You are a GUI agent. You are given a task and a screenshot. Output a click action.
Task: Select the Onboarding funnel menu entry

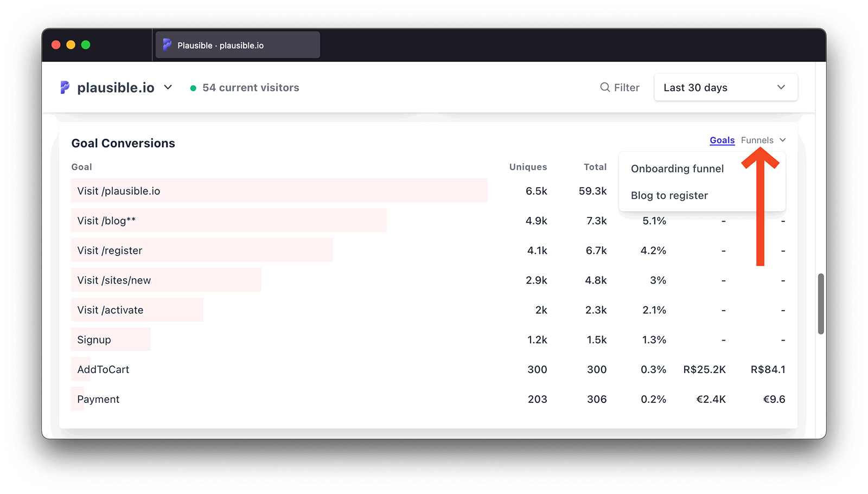click(x=677, y=169)
